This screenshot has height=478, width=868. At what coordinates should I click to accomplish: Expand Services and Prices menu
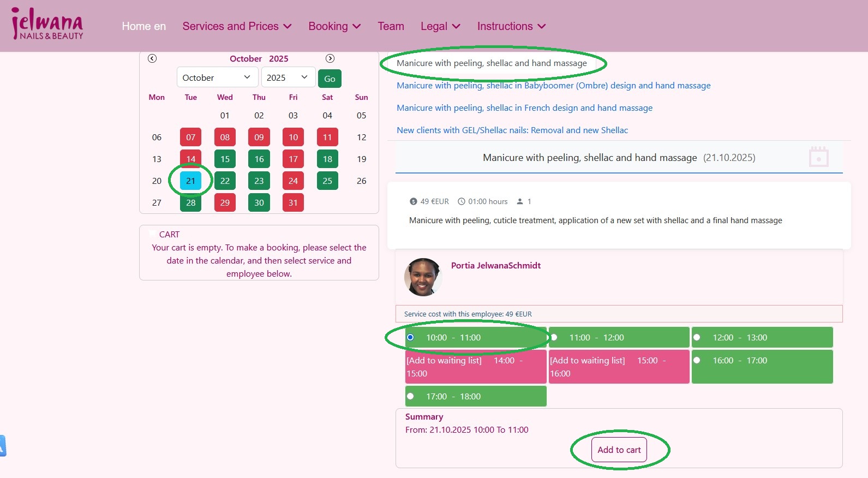click(237, 26)
